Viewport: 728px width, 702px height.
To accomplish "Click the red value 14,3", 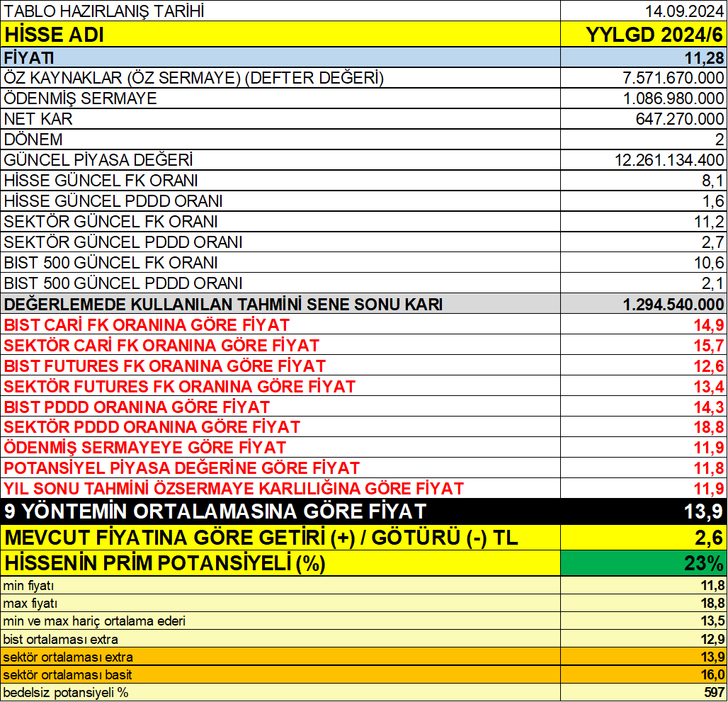I will pos(709,407).
